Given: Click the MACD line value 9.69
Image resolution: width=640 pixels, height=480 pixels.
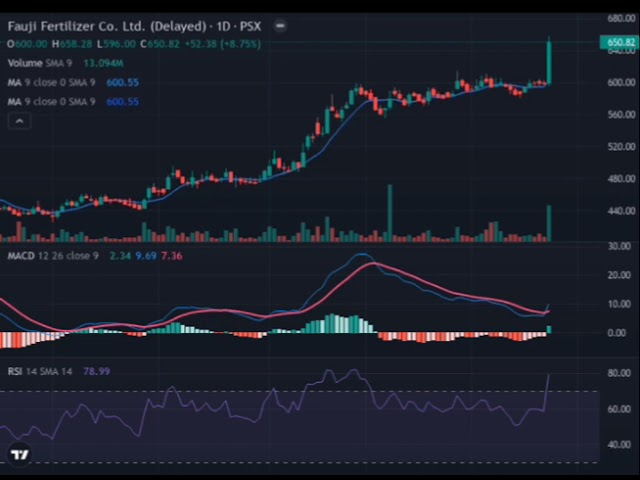Looking at the screenshot, I should pyautogui.click(x=146, y=256).
